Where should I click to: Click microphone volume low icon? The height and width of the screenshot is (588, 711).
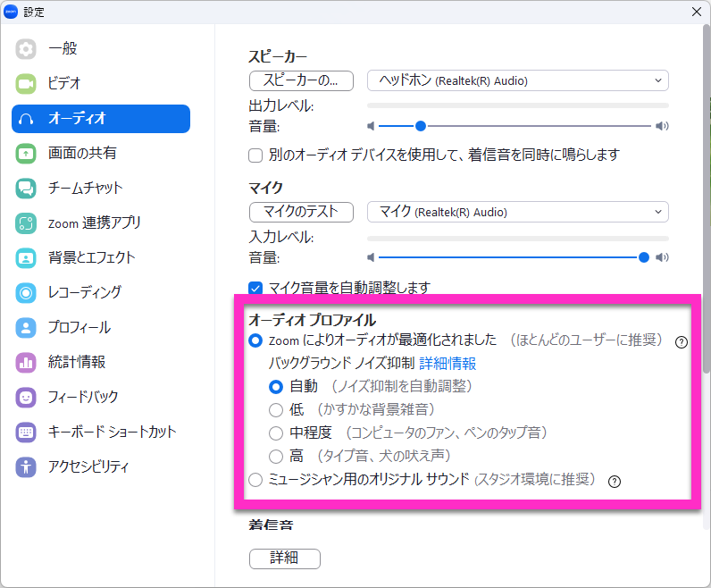[x=371, y=257]
